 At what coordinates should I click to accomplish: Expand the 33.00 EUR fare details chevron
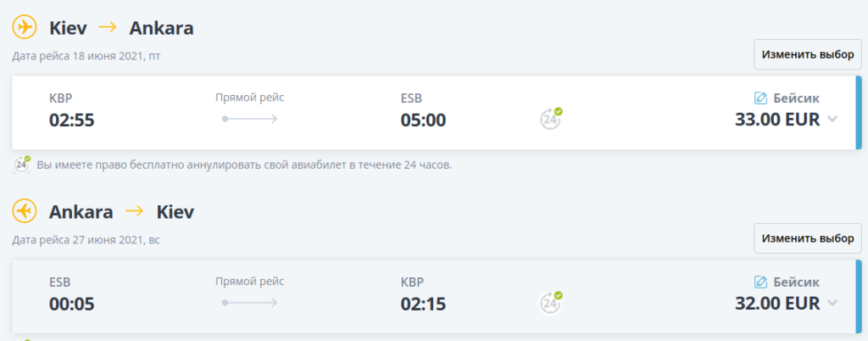tap(832, 120)
